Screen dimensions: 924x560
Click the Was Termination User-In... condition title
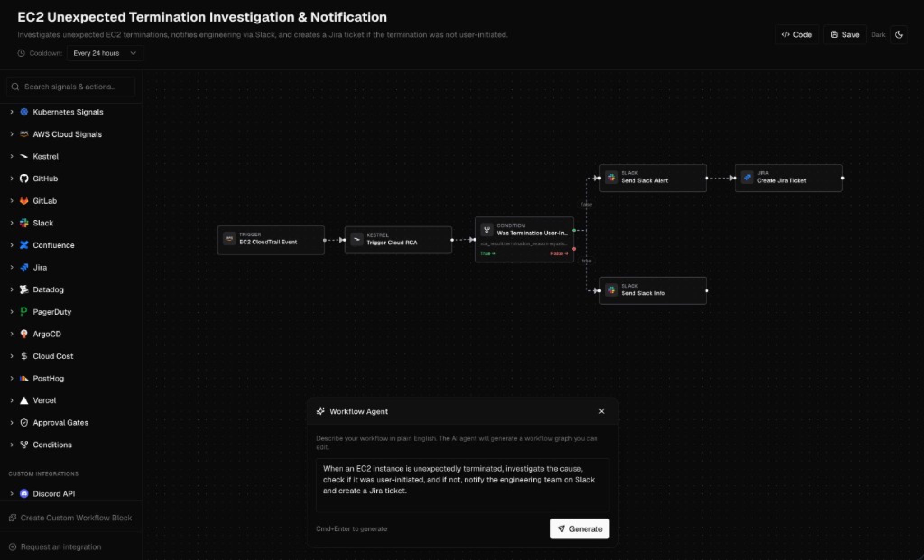[532, 233]
